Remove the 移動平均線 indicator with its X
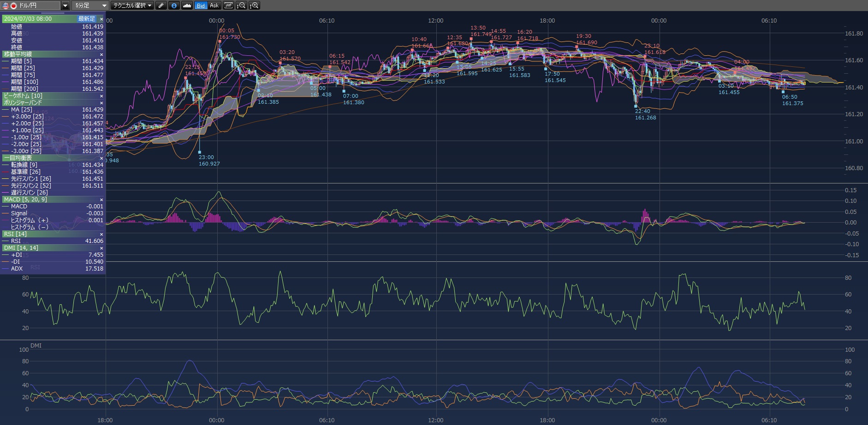The height and width of the screenshot is (425, 868). pyautogui.click(x=101, y=54)
